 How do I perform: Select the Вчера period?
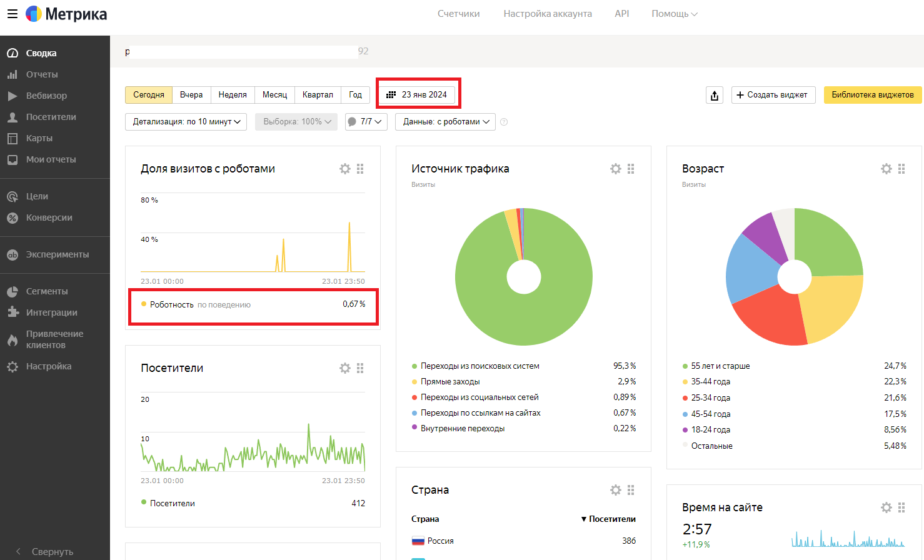[x=191, y=95]
